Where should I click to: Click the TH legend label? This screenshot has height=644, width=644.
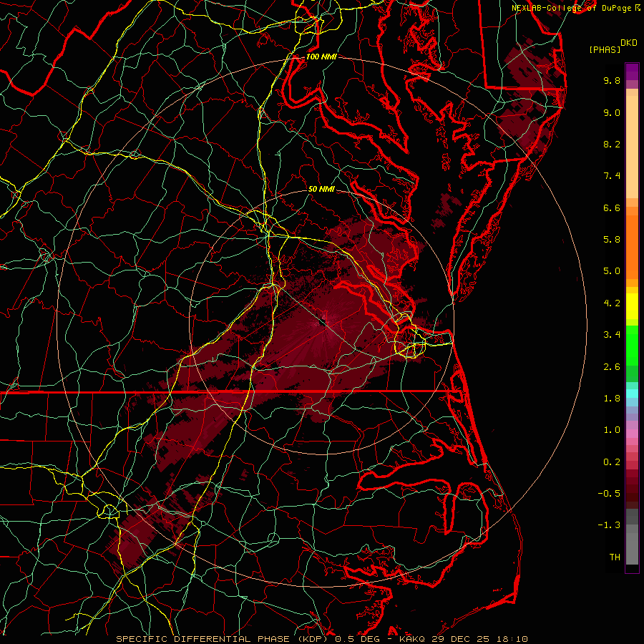pyautogui.click(x=615, y=557)
